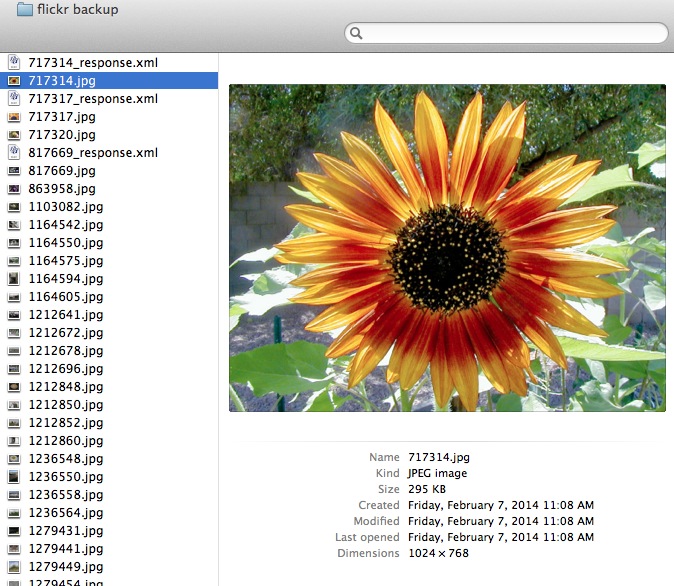Click the 1164594.jpg thumbnail icon
674x586 pixels.
coord(14,279)
